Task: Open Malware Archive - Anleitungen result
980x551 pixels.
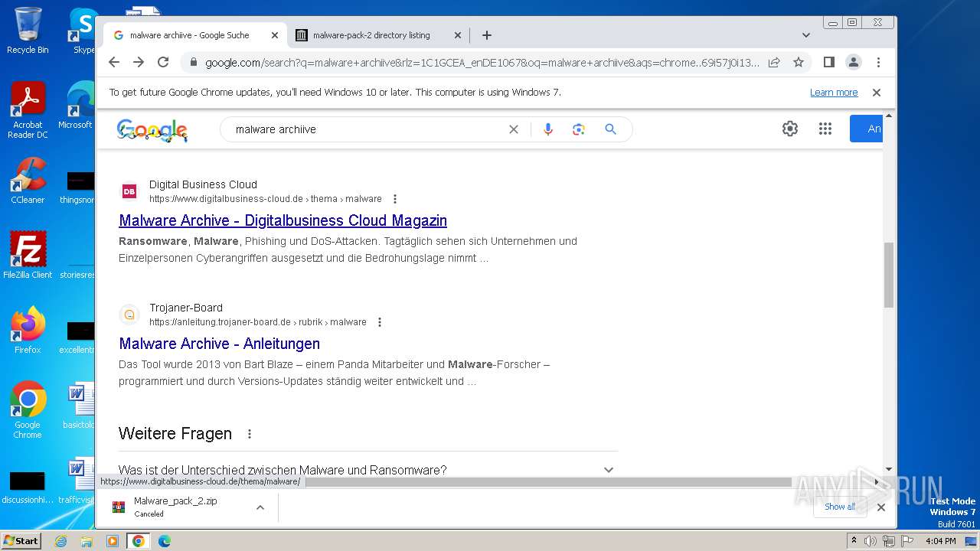Action: click(x=219, y=344)
